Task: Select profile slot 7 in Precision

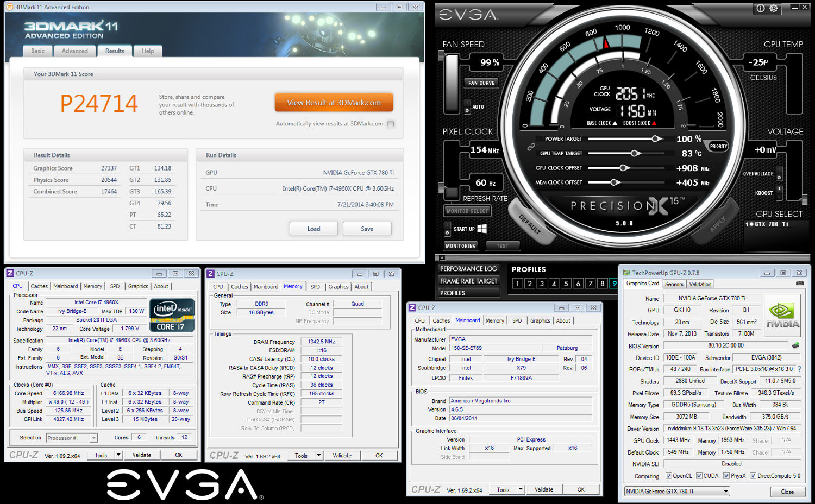Action: click(x=590, y=283)
